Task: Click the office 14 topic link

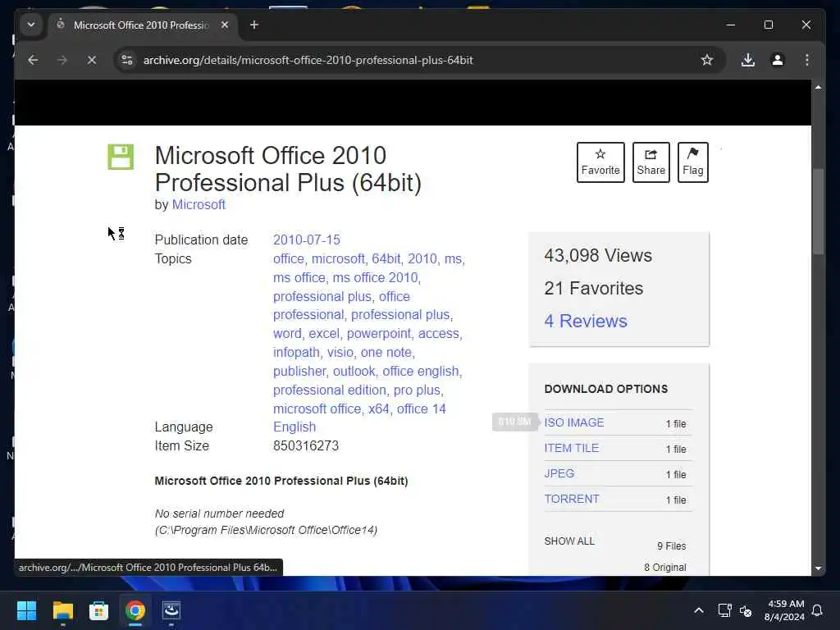Action: [421, 409]
